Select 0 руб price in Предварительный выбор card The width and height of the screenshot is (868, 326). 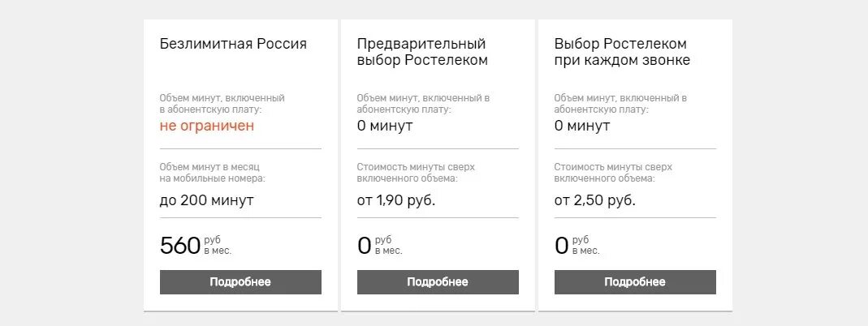379,245
